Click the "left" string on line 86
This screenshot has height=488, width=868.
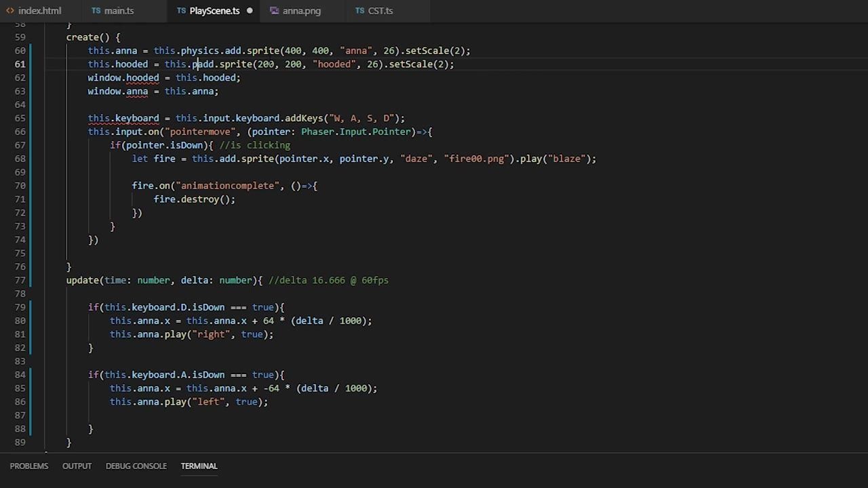[x=208, y=402]
